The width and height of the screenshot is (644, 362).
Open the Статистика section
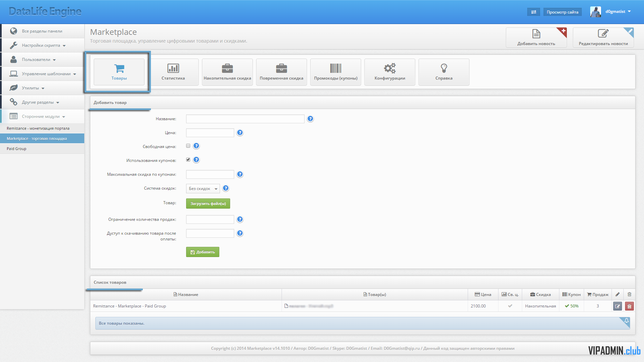[173, 72]
